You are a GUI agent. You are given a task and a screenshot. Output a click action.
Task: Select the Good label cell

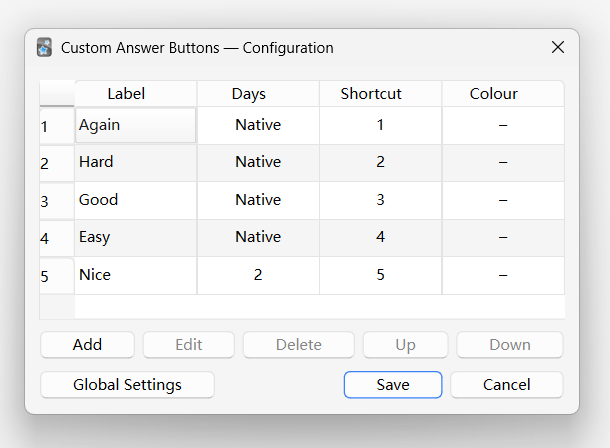pyautogui.click(x=136, y=200)
